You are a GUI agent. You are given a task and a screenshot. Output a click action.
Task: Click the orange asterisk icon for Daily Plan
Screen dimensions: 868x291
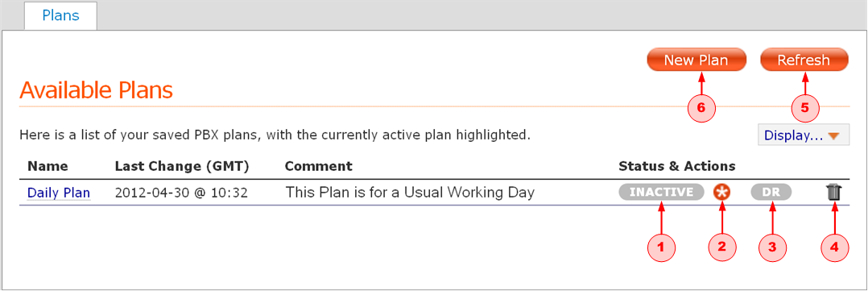(721, 193)
